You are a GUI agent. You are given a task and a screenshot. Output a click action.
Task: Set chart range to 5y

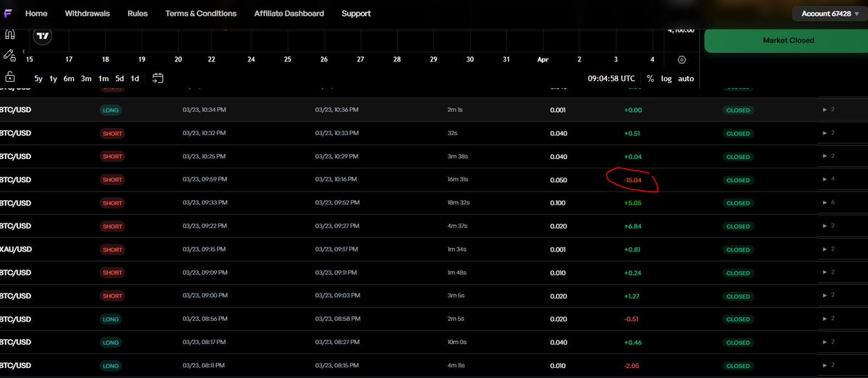(38, 78)
